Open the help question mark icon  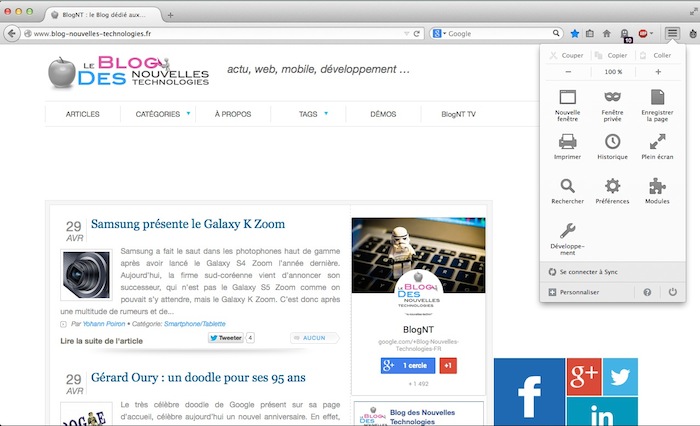coord(647,292)
